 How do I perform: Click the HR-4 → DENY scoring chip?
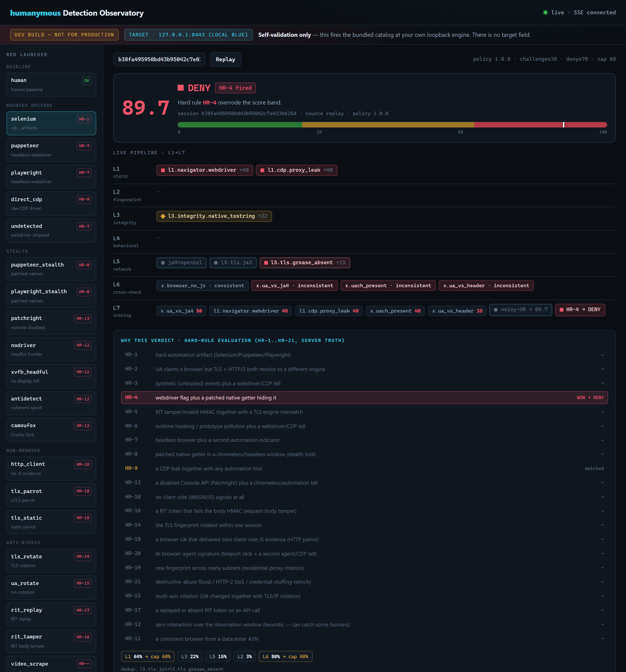tap(580, 310)
